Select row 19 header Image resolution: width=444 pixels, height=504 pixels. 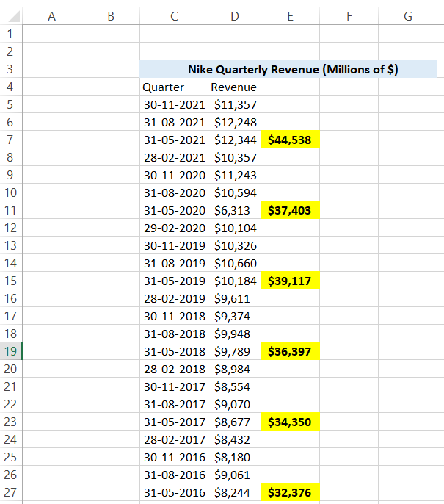[x=10, y=351]
